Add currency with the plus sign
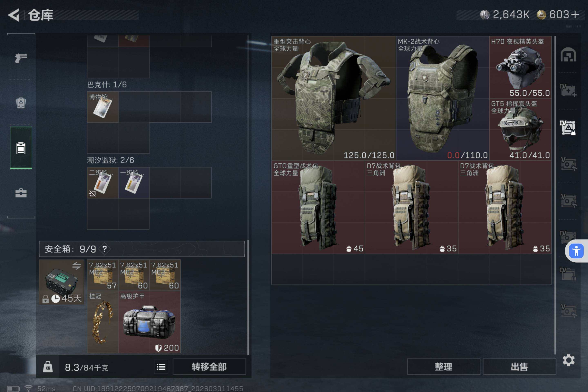 tap(575, 14)
